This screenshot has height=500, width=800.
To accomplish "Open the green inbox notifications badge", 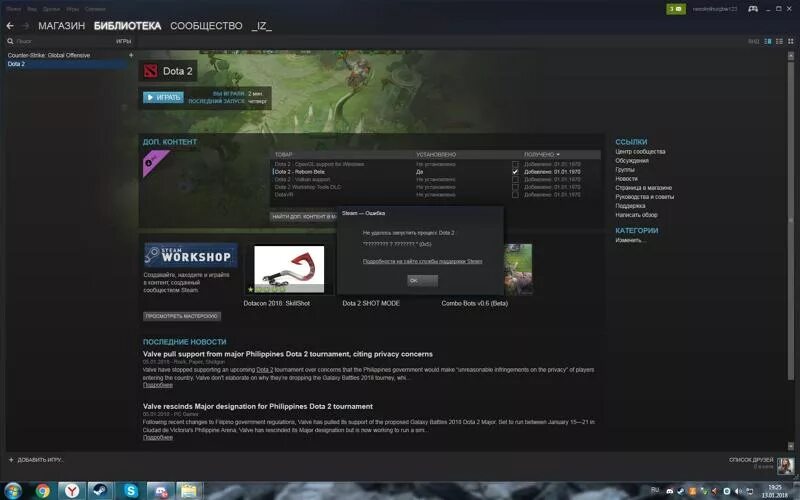I will [x=676, y=9].
